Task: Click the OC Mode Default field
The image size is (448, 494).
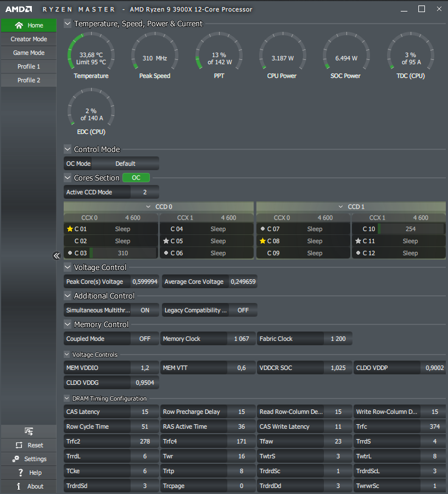Action: [125, 164]
